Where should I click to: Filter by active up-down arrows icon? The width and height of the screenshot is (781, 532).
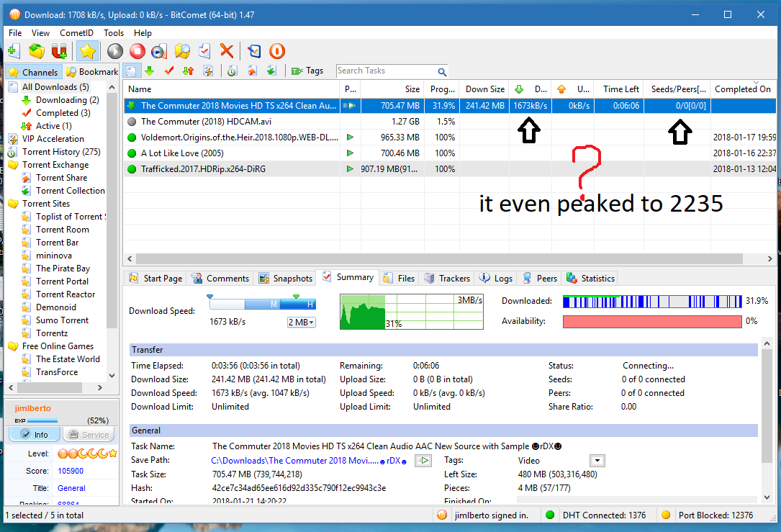point(189,71)
